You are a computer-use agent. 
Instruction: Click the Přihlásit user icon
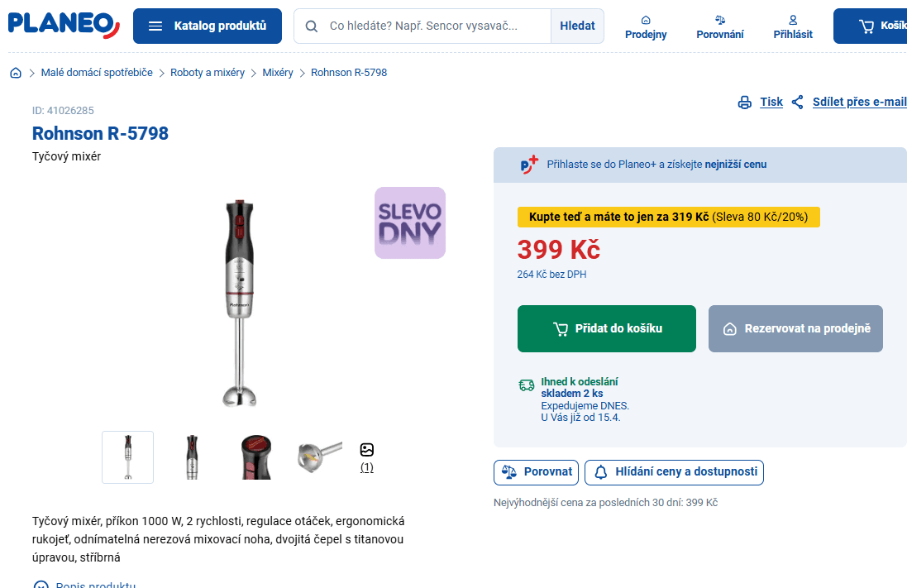click(792, 20)
